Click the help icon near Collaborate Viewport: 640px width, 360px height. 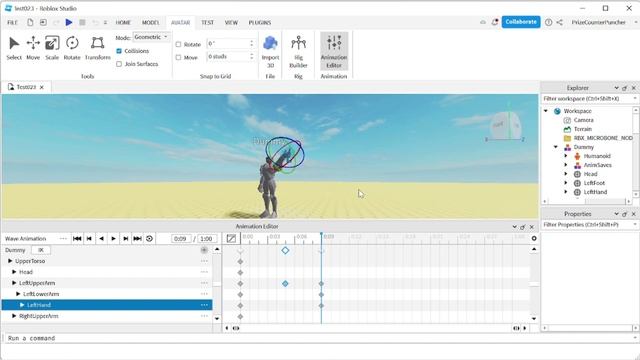click(x=549, y=22)
